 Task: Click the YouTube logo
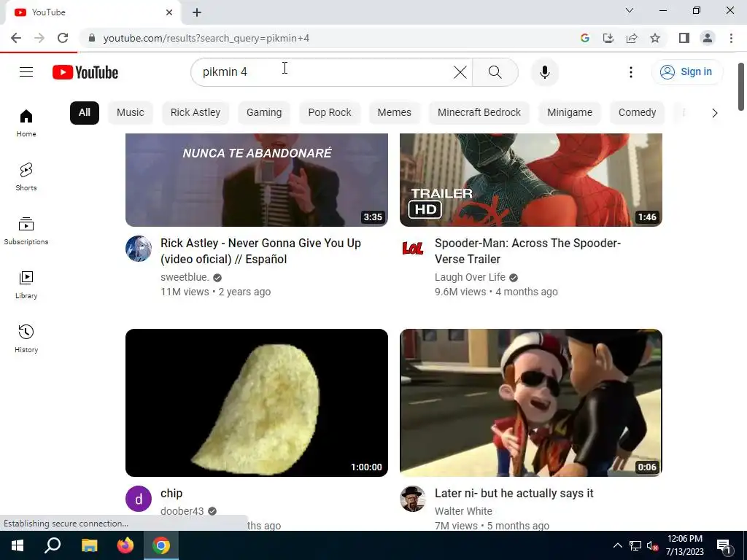(x=85, y=72)
